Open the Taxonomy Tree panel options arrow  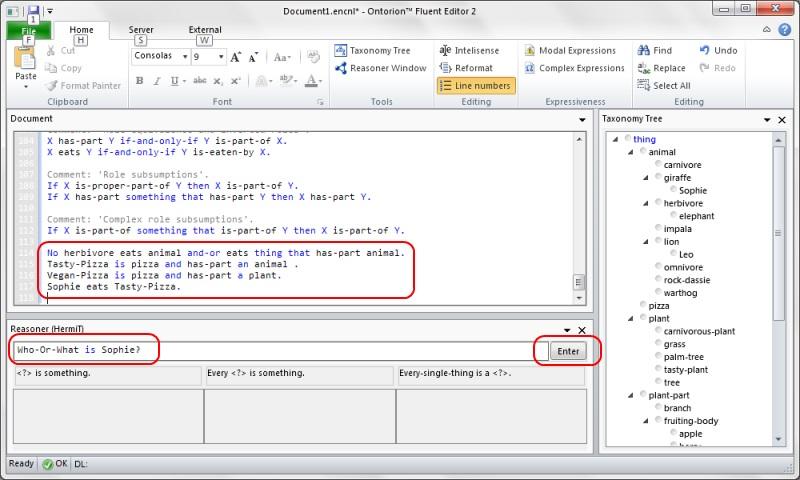click(767, 120)
